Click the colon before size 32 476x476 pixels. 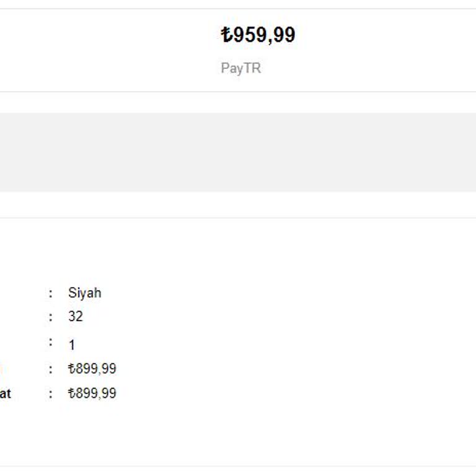pos(50,317)
